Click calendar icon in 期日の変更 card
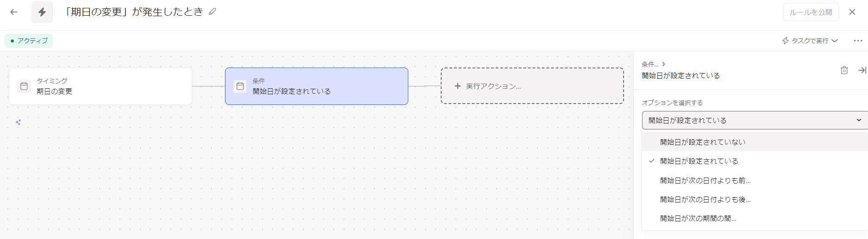868x239 pixels. click(24, 86)
